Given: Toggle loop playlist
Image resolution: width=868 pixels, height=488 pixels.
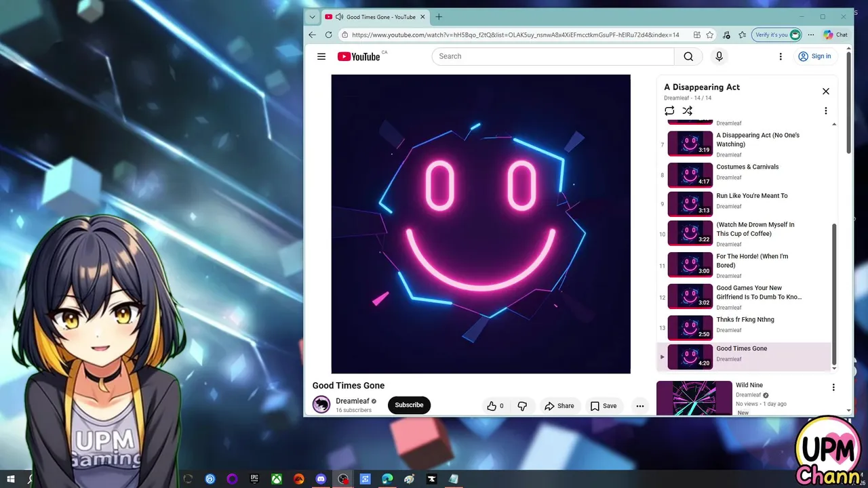Looking at the screenshot, I should tap(669, 110).
